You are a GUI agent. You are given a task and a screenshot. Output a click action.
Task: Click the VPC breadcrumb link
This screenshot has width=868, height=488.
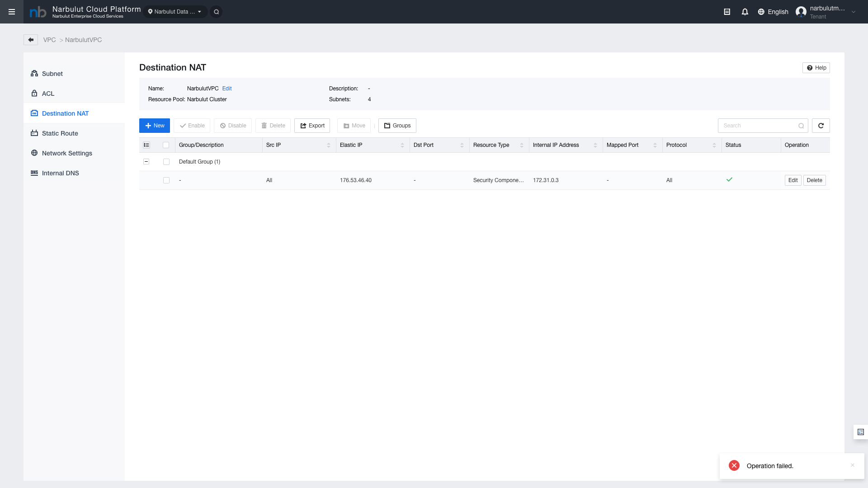point(50,40)
